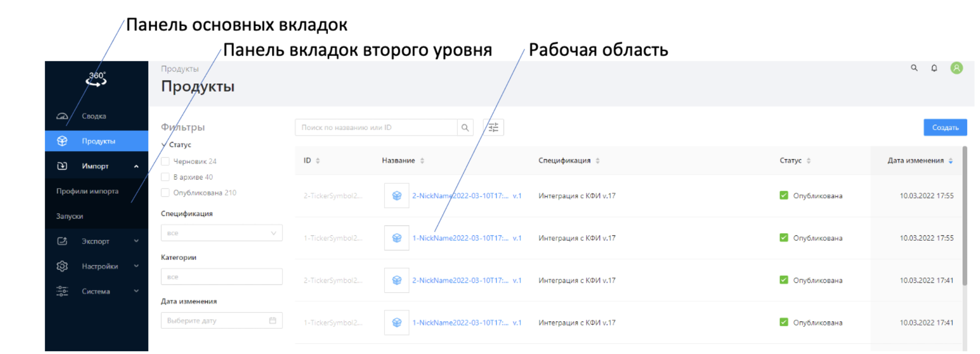The height and width of the screenshot is (354, 980).
Task: Open the Категории filter dropdown
Action: (222, 277)
